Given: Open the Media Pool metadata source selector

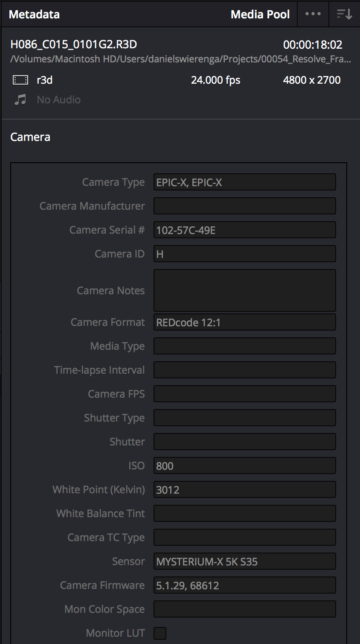Looking at the screenshot, I should coord(260,14).
